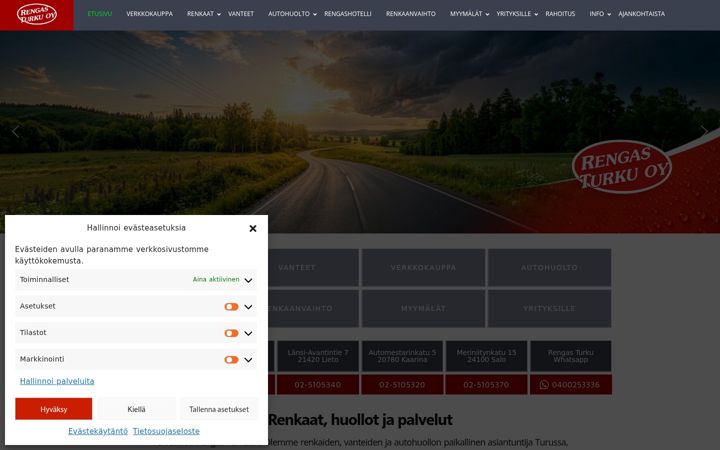Viewport: 720px width, 450px height.
Task: Click the Autohuolto tile button
Action: click(x=549, y=268)
